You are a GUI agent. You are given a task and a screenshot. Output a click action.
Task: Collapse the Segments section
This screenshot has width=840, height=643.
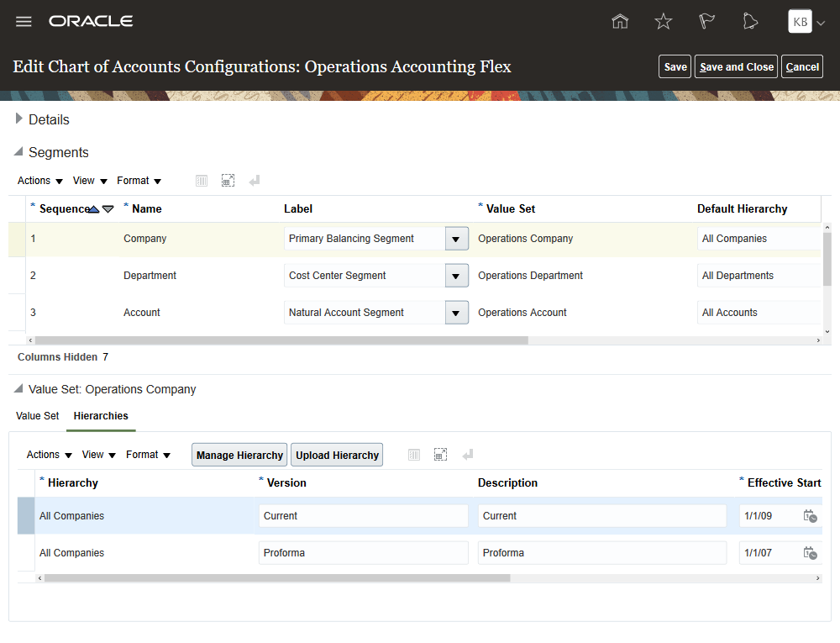click(x=19, y=153)
